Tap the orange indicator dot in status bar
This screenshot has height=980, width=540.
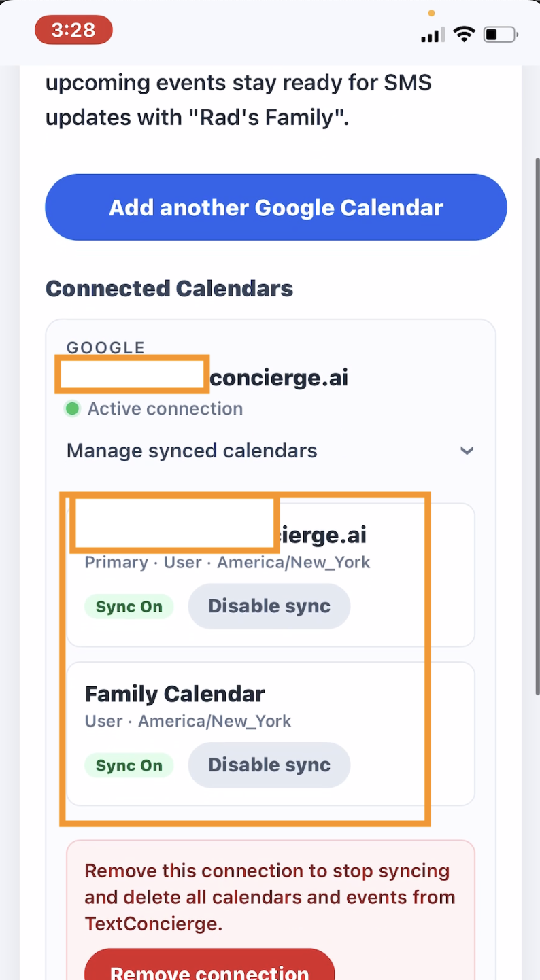(x=431, y=13)
